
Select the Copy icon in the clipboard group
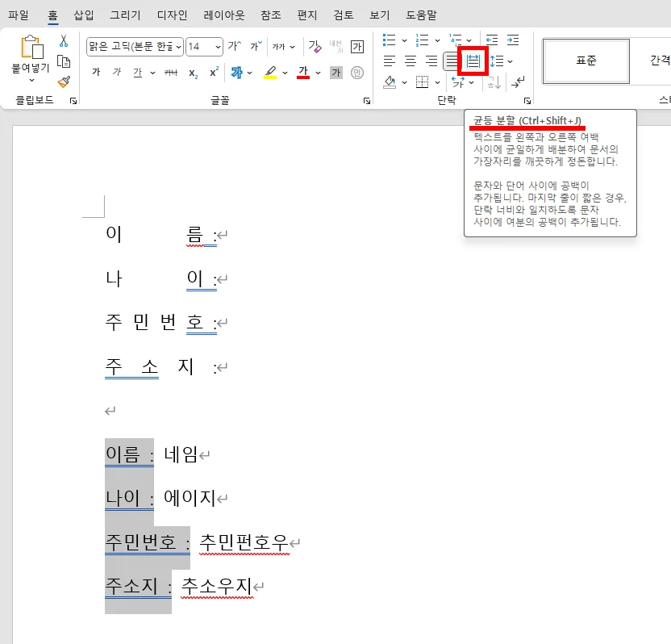65,61
